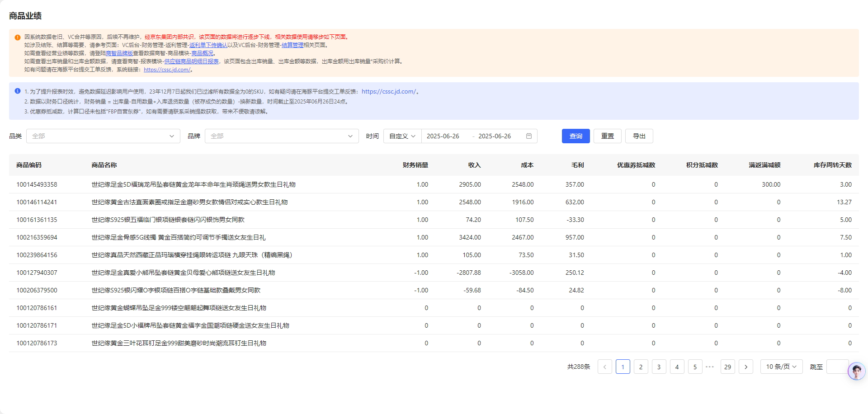This screenshot has width=868, height=414.
Task: Select page 3 in pagination
Action: click(x=659, y=367)
